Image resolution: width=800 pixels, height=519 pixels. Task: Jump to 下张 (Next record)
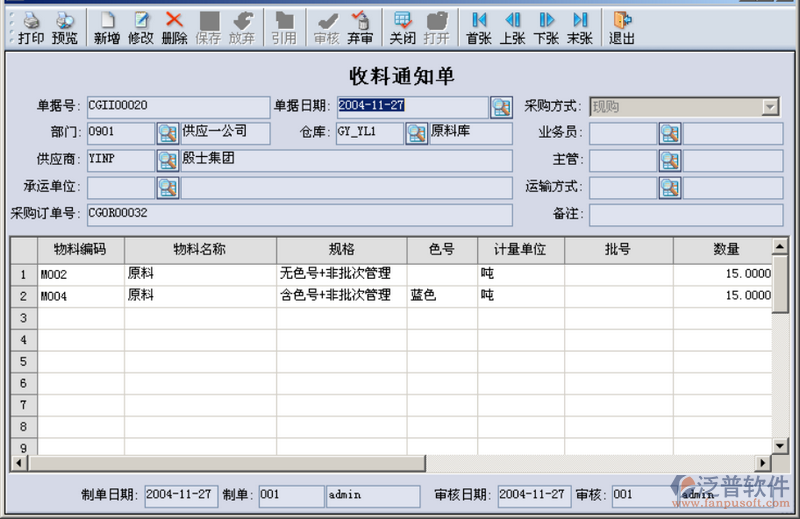tap(546, 21)
